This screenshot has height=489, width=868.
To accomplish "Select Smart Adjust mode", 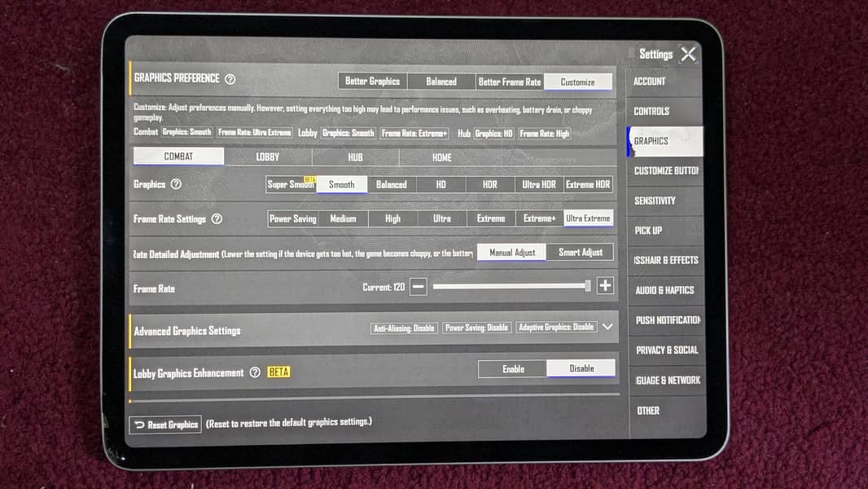I will 580,252.
